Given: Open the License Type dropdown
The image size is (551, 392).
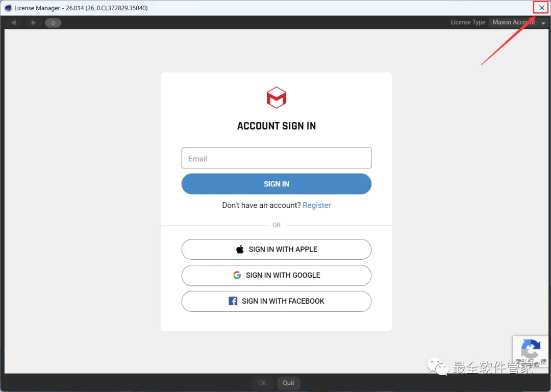Looking at the screenshot, I should pos(518,22).
